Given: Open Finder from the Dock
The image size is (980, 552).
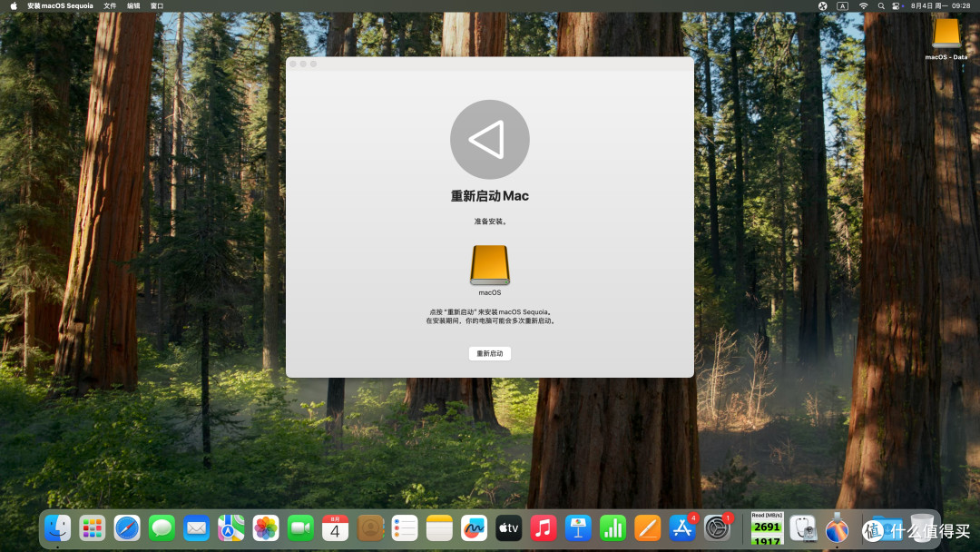Looking at the screenshot, I should (58, 528).
